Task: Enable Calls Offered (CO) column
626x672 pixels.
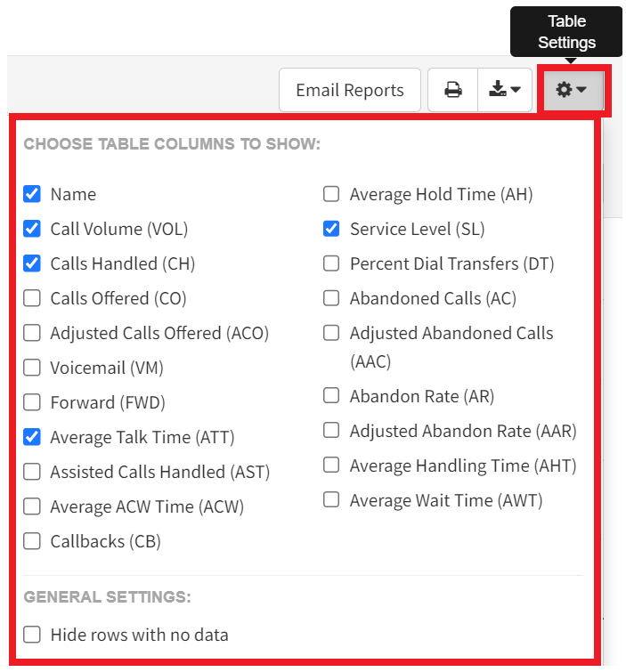Action: [32, 298]
